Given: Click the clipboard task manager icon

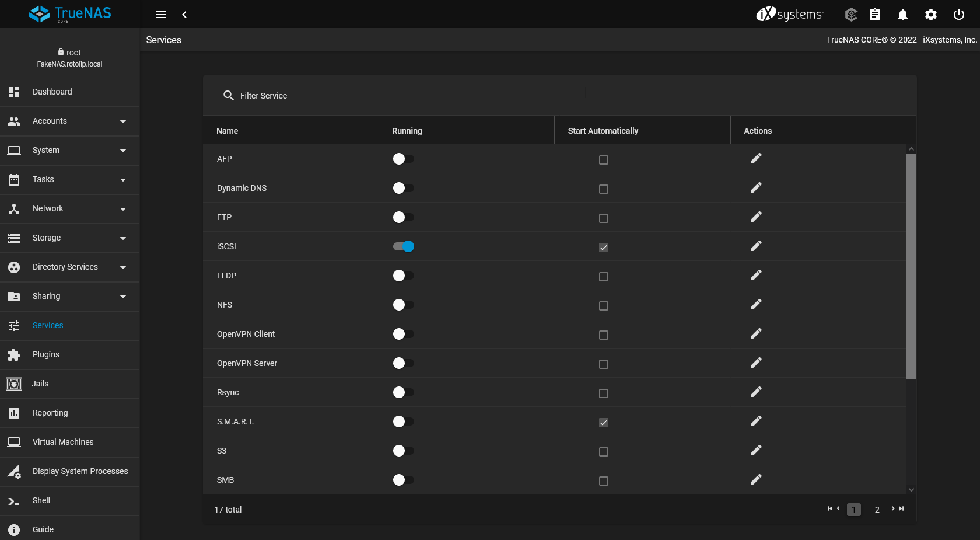Looking at the screenshot, I should pyautogui.click(x=875, y=14).
